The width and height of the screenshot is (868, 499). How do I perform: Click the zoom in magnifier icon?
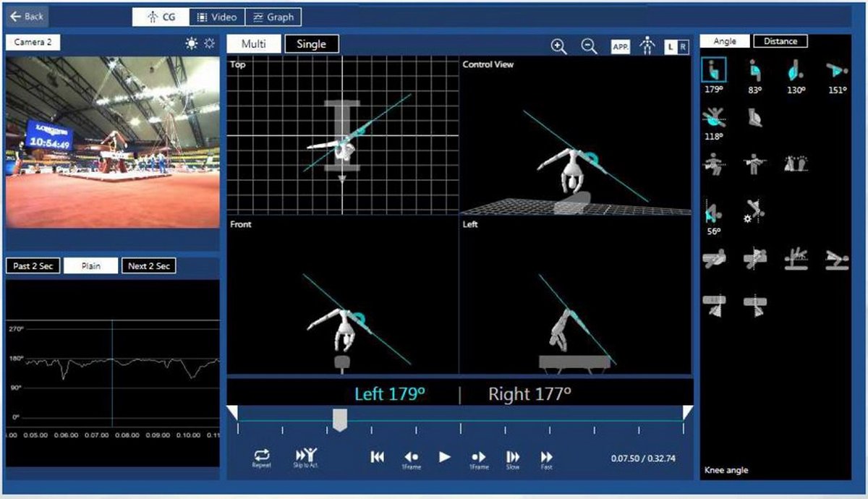(557, 46)
